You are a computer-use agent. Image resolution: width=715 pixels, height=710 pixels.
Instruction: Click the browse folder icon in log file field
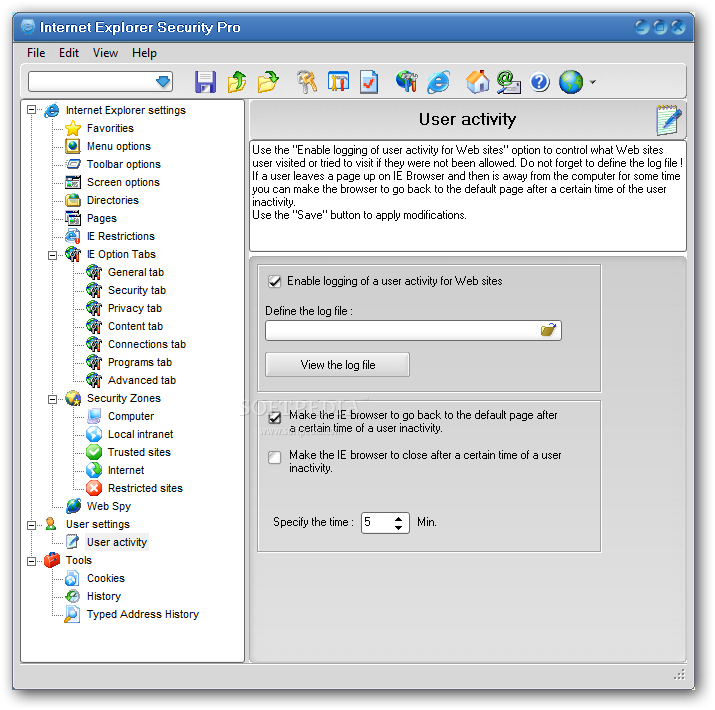pos(549,330)
